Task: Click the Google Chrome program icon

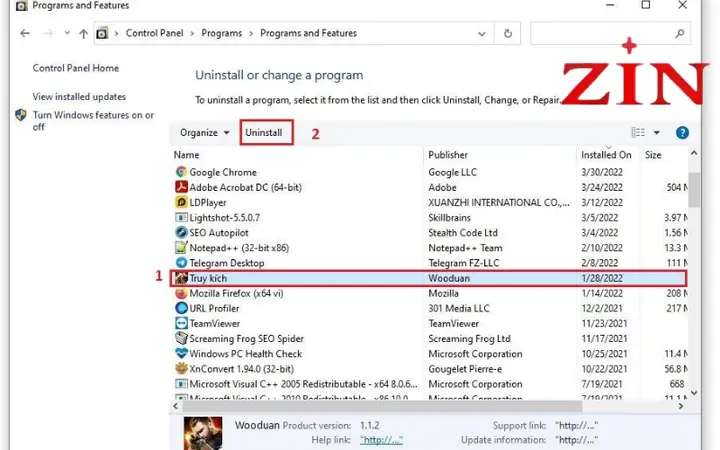Action: (181, 172)
